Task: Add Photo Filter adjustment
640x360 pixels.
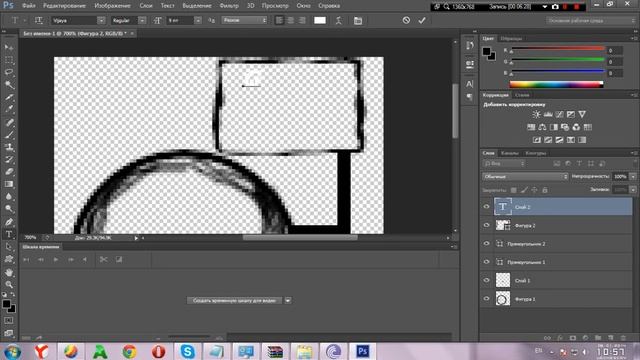Action: [565, 127]
